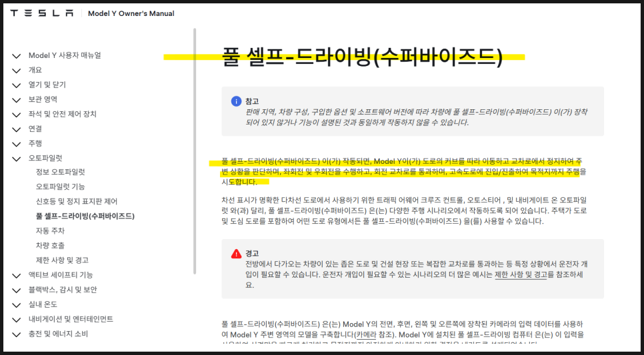Expand chevron next to 열기 및 닫기
Screen dimensions: 644x355
pyautogui.click(x=17, y=85)
